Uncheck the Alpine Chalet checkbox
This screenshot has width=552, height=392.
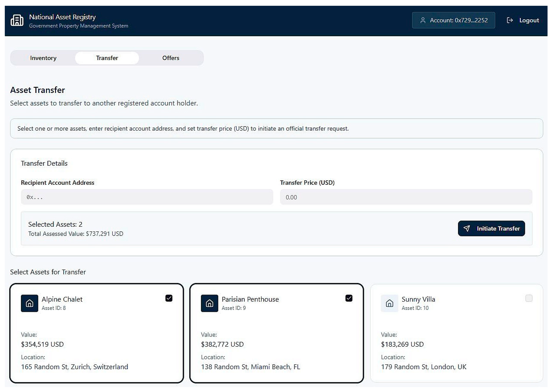(169, 298)
